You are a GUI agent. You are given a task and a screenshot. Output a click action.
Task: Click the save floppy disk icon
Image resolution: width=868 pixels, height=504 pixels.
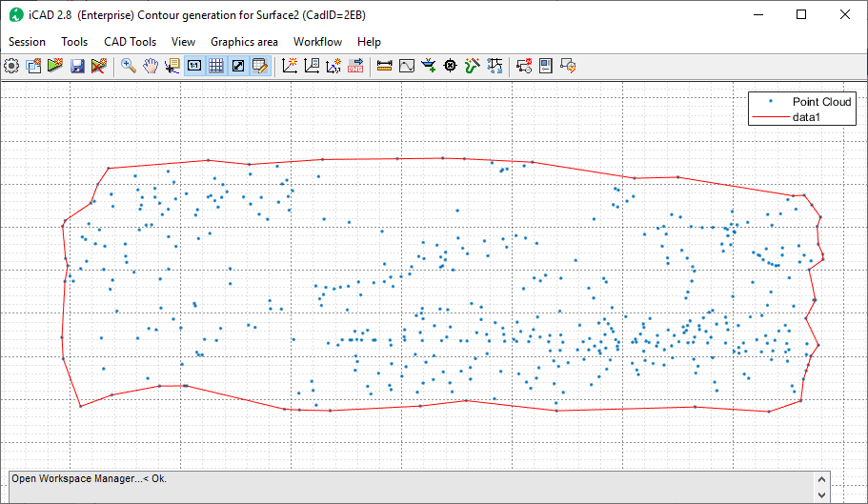(x=77, y=66)
